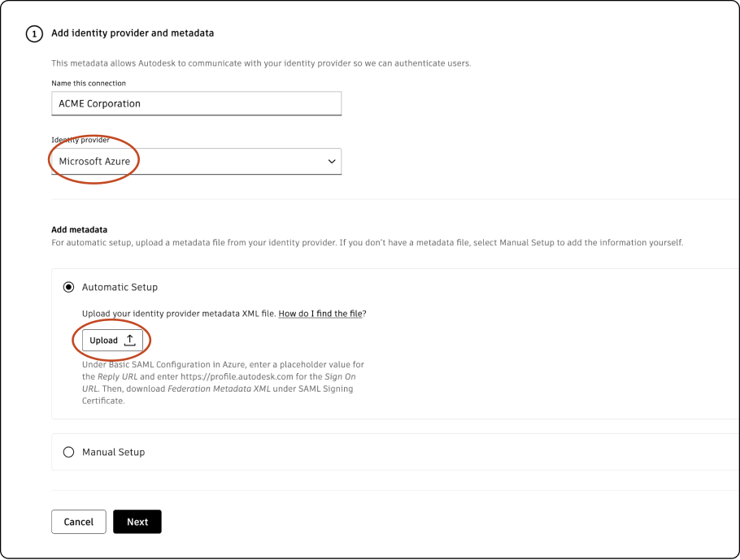Click the "Add identity provider and metadata" heading
The height and width of the screenshot is (560, 740).
(133, 33)
